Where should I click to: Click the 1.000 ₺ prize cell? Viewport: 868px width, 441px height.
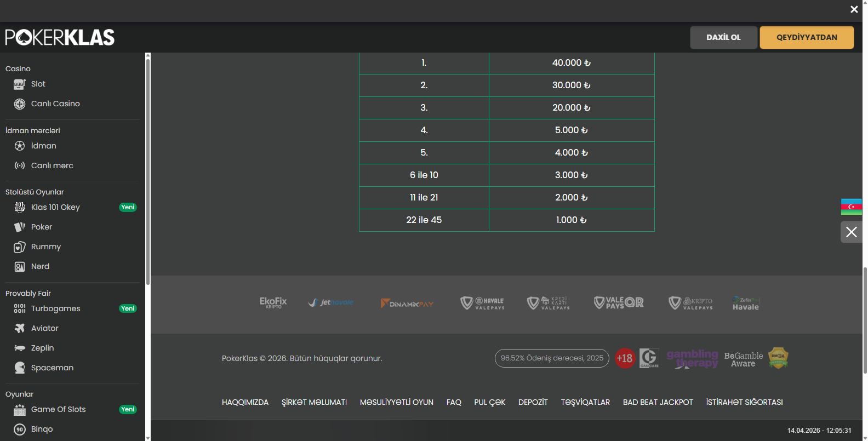[x=572, y=220]
